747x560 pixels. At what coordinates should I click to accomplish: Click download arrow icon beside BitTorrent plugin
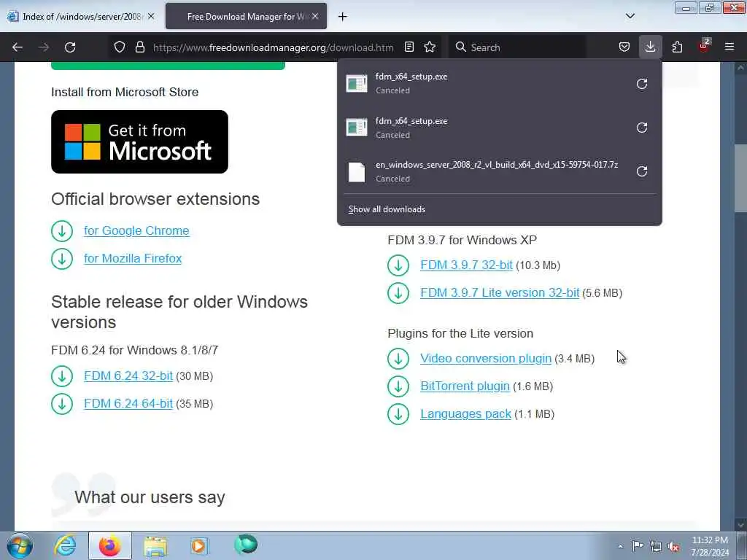tap(398, 386)
